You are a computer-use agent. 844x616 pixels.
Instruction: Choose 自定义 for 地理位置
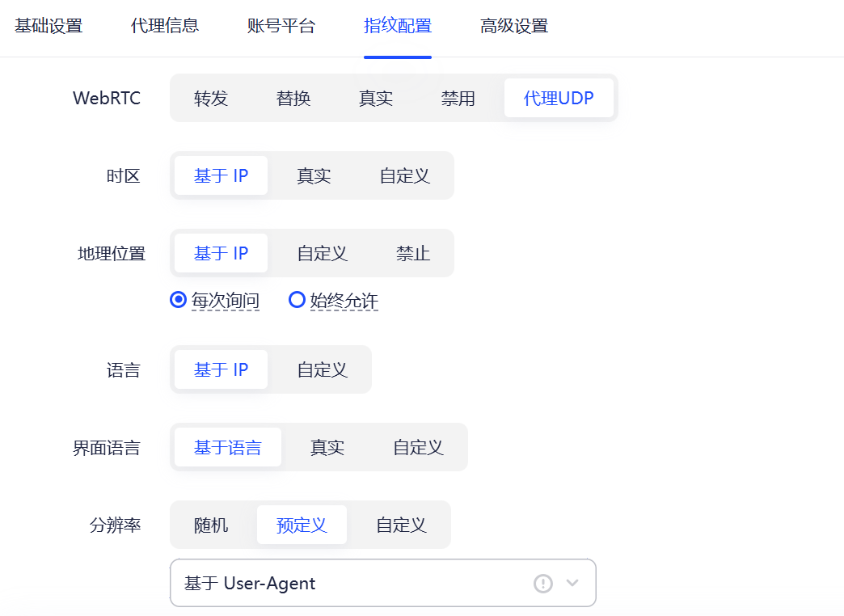point(323,253)
